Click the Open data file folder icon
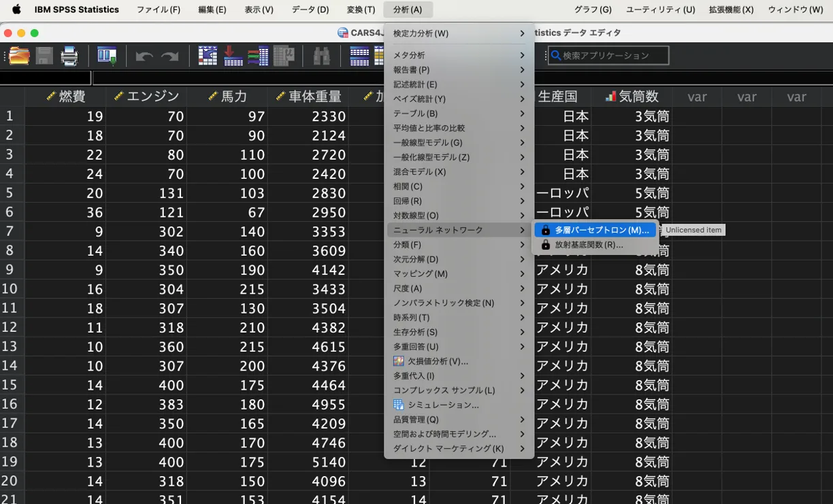Screen dimensions: 833x504 coord(19,56)
